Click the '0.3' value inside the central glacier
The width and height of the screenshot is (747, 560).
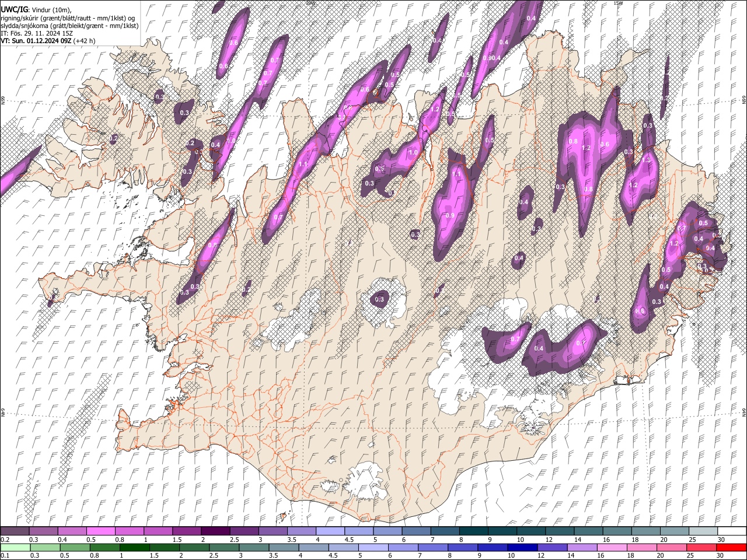coord(379,299)
